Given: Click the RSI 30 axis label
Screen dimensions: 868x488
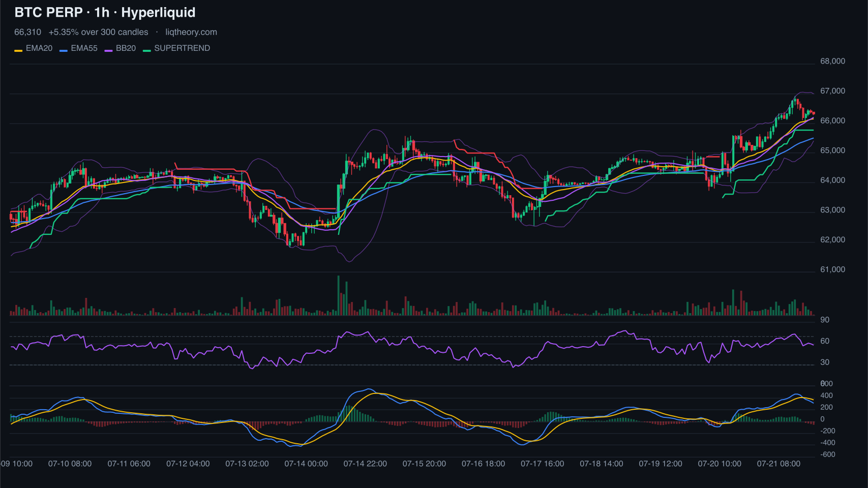Looking at the screenshot, I should [x=825, y=362].
